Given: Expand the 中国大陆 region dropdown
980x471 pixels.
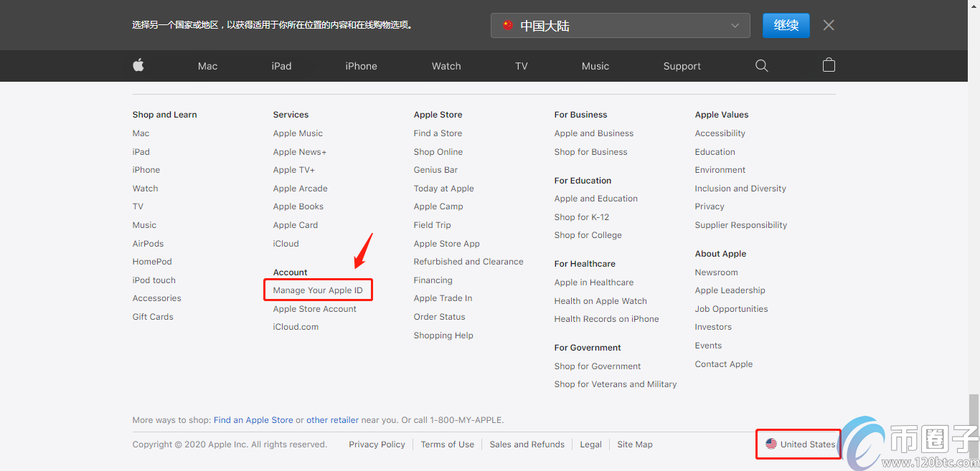Looking at the screenshot, I should 621,26.
